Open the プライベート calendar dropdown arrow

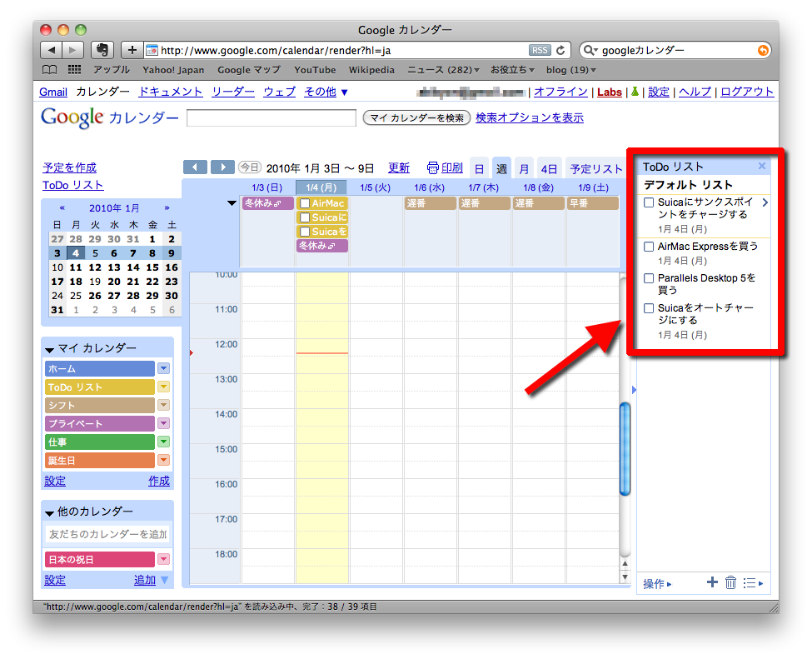coord(163,423)
